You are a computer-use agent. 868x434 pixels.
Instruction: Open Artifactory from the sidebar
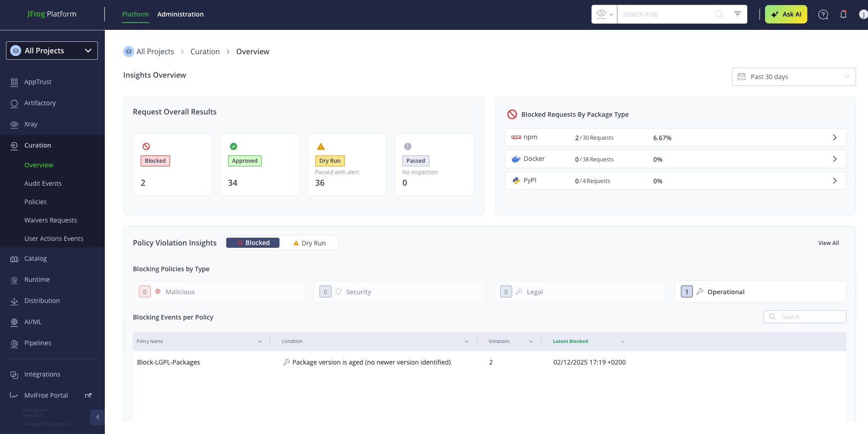(x=40, y=103)
